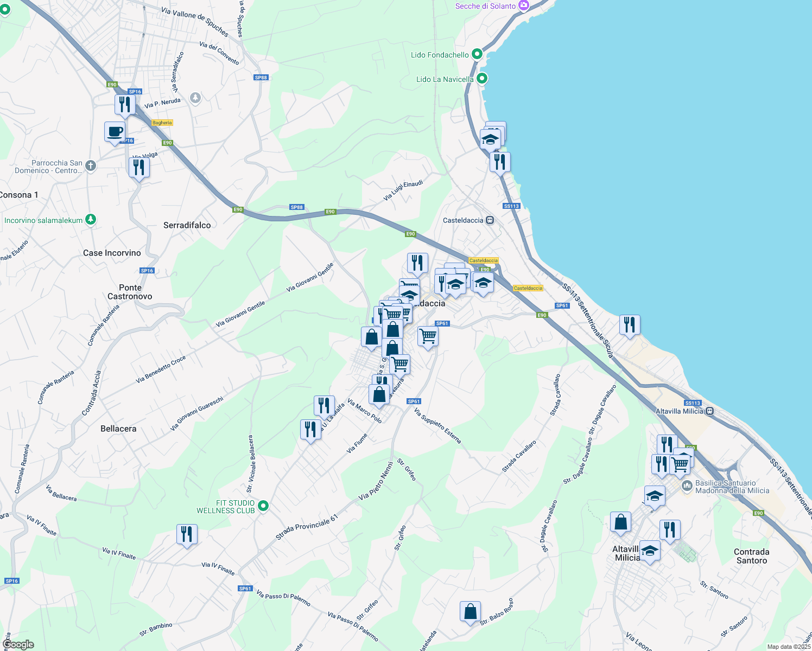The height and width of the screenshot is (651, 812).
Task: Click the restaurant marker right of Str. Vicinale Bellacera
Action: point(310,430)
